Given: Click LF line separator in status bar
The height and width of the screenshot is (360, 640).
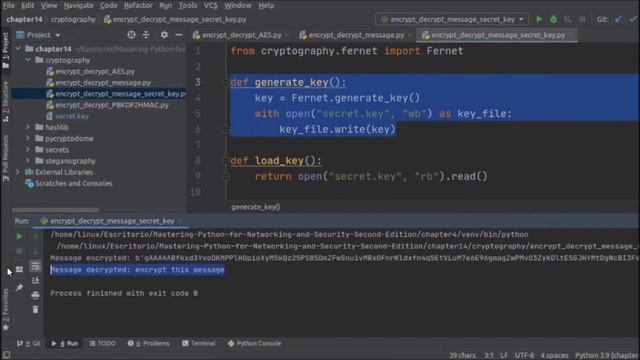Looking at the screenshot, I should pyautogui.click(x=504, y=355).
